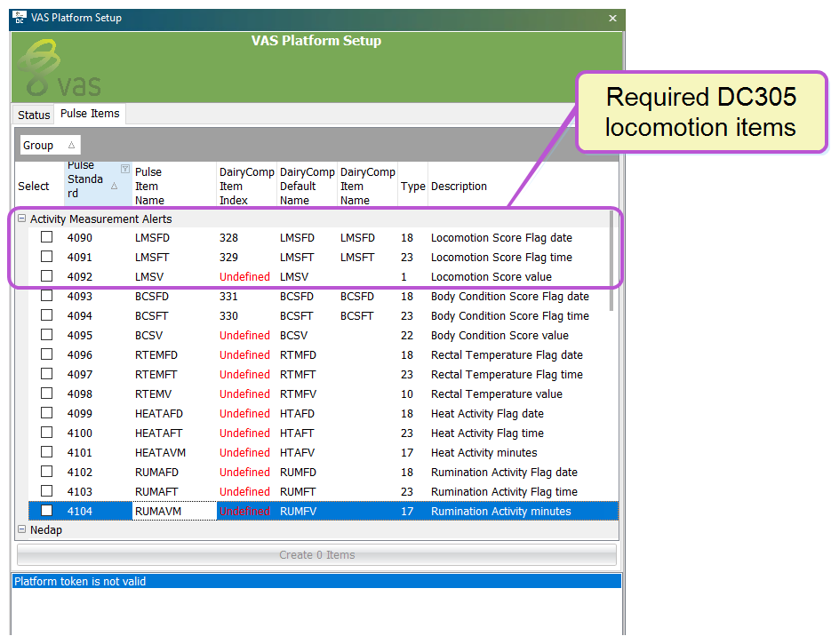Check the box for item 4095 BCSV
This screenshot has width=839, height=644.
[47, 335]
